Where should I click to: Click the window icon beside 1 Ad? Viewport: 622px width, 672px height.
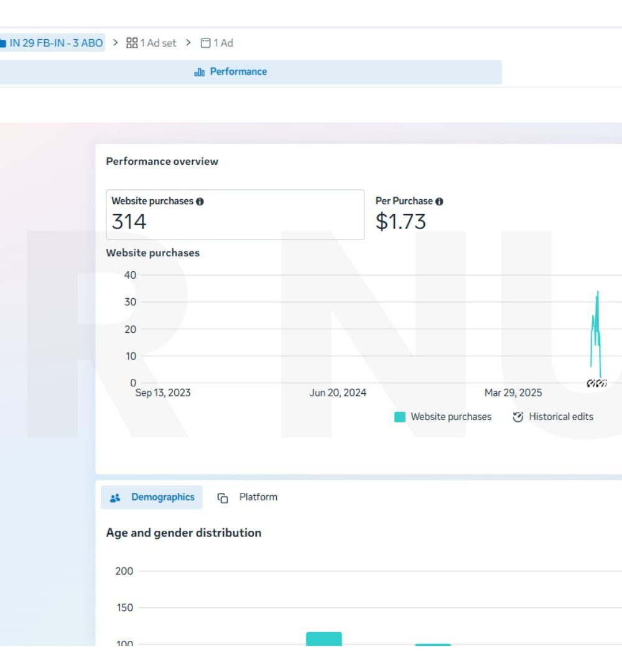(x=206, y=43)
